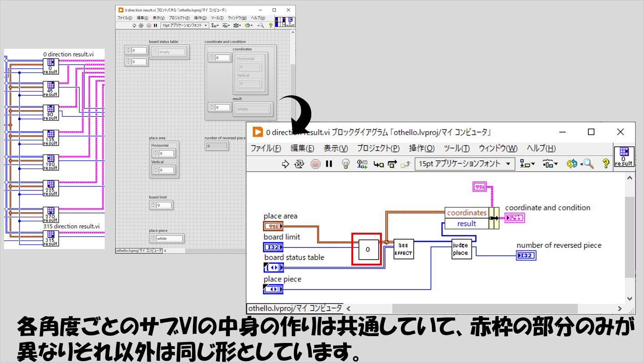Click the 0 subVI inside the red frame
The width and height of the screenshot is (644, 363).
368,250
